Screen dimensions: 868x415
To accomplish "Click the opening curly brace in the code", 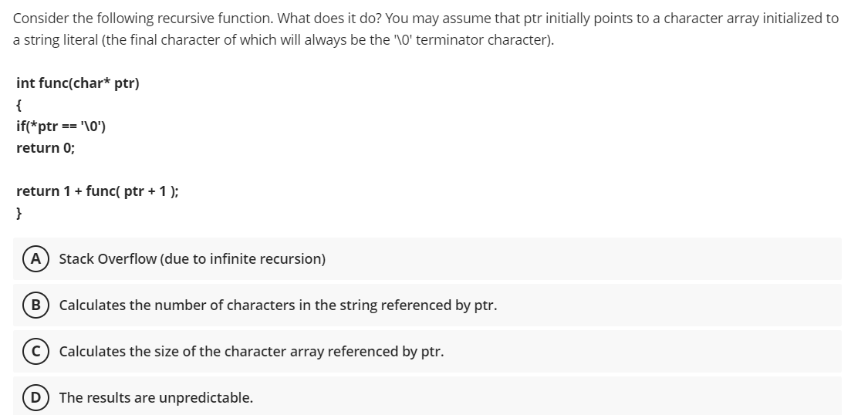I will click(x=19, y=105).
